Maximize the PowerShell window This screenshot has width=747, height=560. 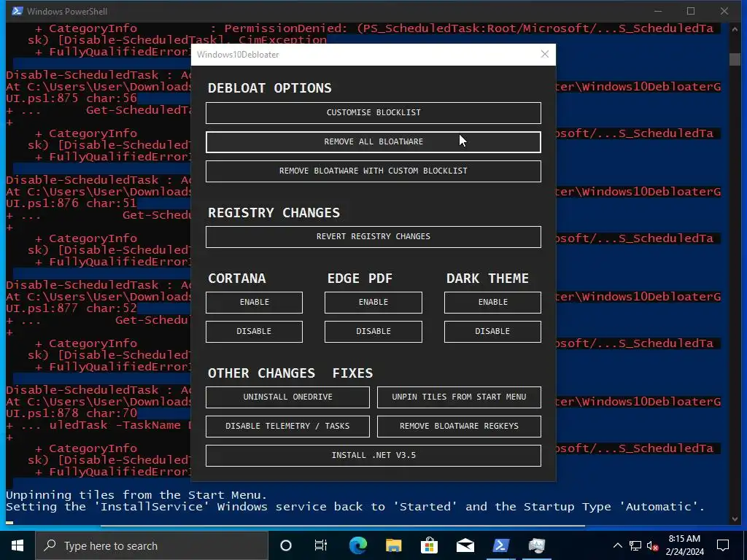691,11
